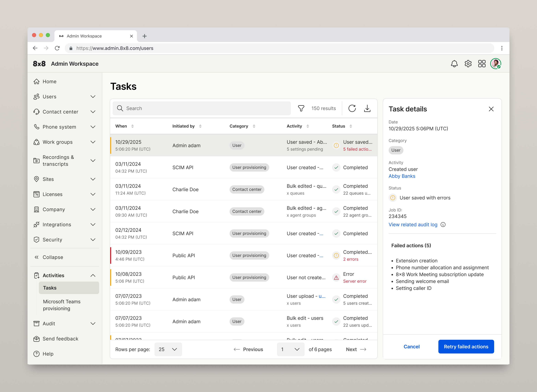Click the filter funnel icon

click(301, 108)
